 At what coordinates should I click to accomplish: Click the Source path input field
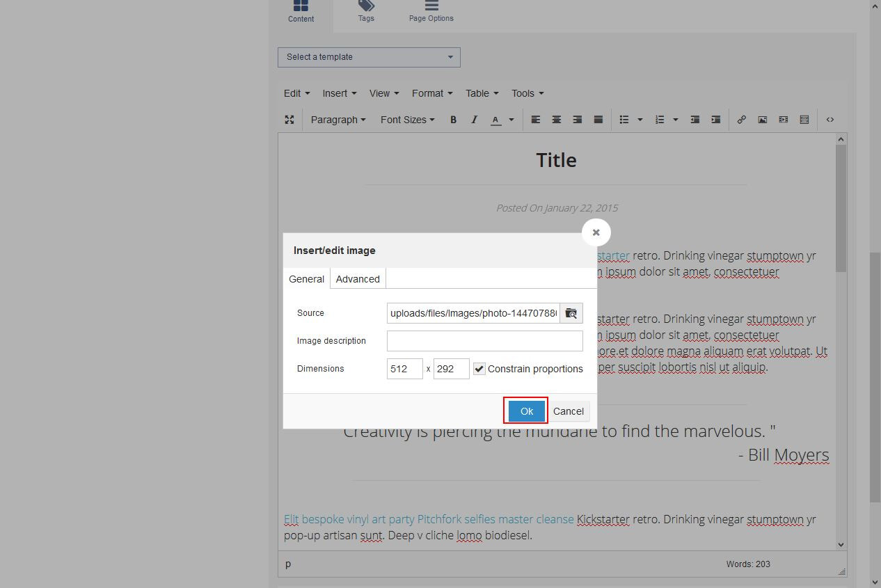tap(474, 313)
